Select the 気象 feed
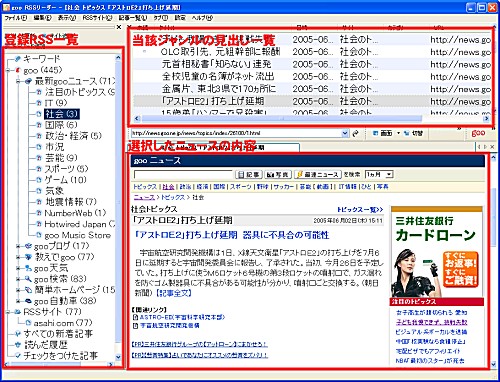Screen dimensions: 500x382 click(54, 191)
